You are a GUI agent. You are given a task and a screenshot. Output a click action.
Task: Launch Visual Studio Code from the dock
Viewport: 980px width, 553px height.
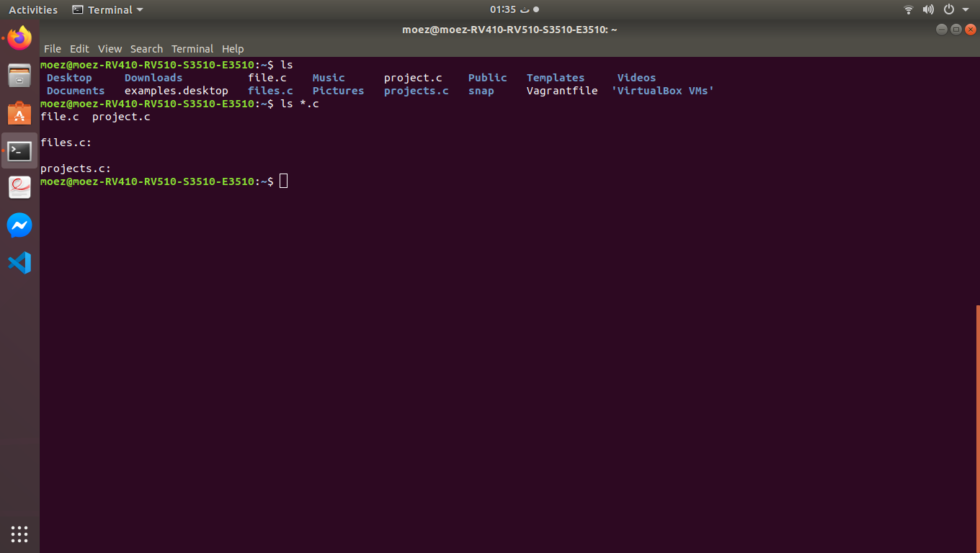tap(19, 263)
